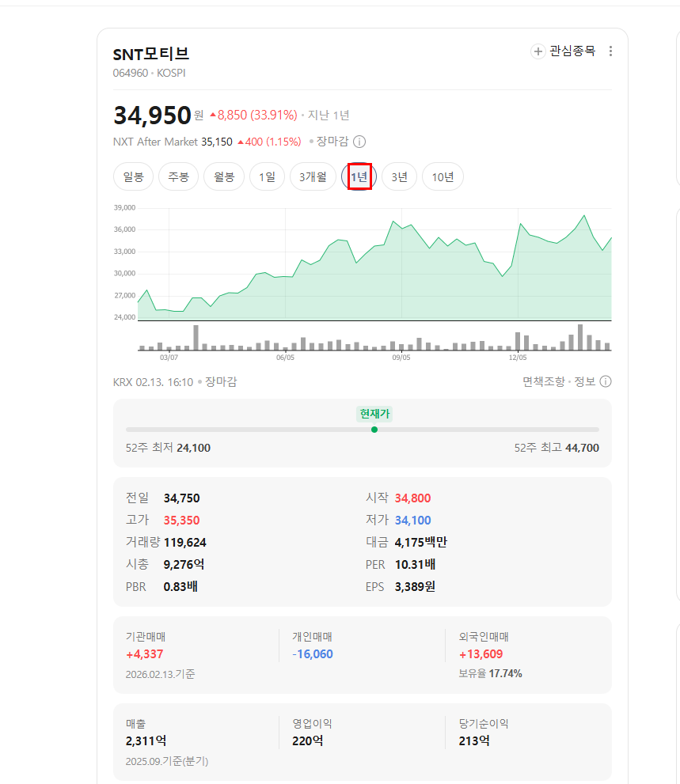Click the 24,000 price axis label
The width and height of the screenshot is (680, 784).
[x=124, y=317]
